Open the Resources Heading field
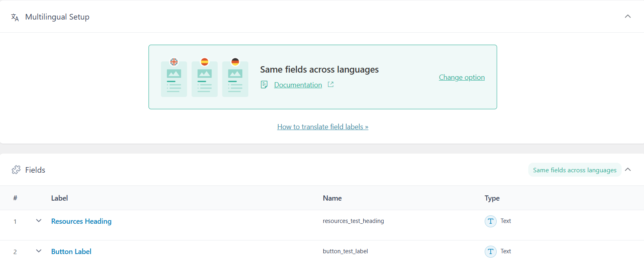 (x=81, y=221)
